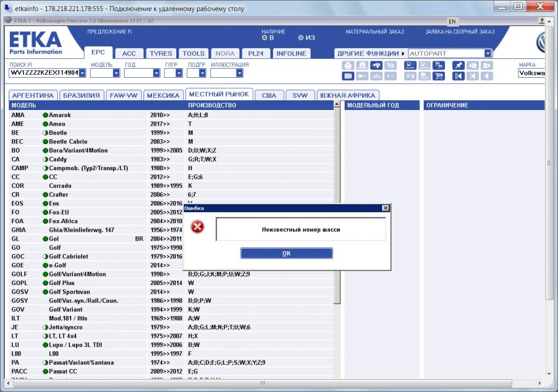Screen dimensions: 558x392
Task: Click the МАТЕРИАЛЬНЫЙ ЗАКАЗ header link
Action: click(x=374, y=32)
